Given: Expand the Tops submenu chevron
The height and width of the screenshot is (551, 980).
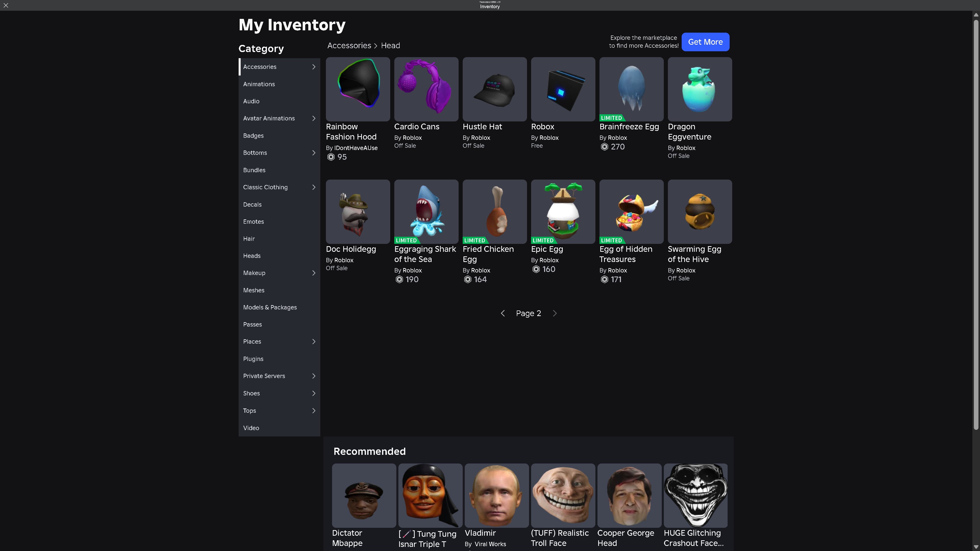Looking at the screenshot, I should click(x=313, y=411).
